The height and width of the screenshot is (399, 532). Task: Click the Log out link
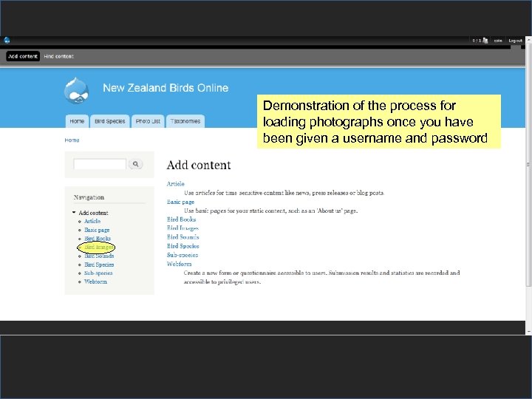pos(516,41)
